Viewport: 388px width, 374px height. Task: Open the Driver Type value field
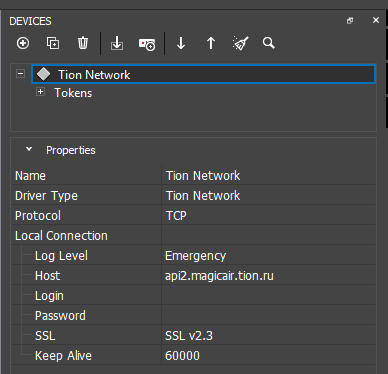pos(268,196)
